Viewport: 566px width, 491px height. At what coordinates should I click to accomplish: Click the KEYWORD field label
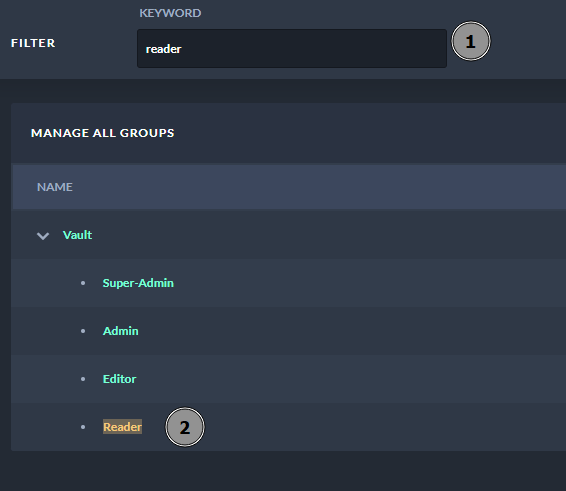click(x=170, y=13)
